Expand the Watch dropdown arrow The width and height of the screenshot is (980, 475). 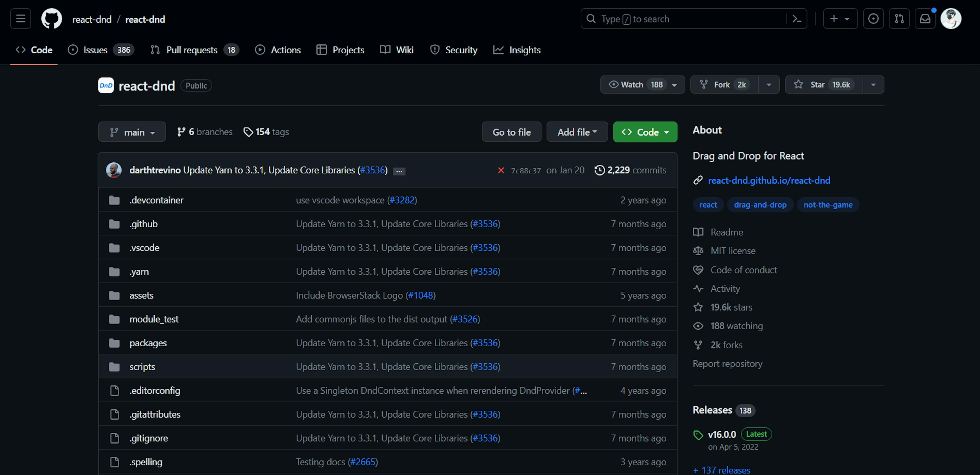pos(674,84)
